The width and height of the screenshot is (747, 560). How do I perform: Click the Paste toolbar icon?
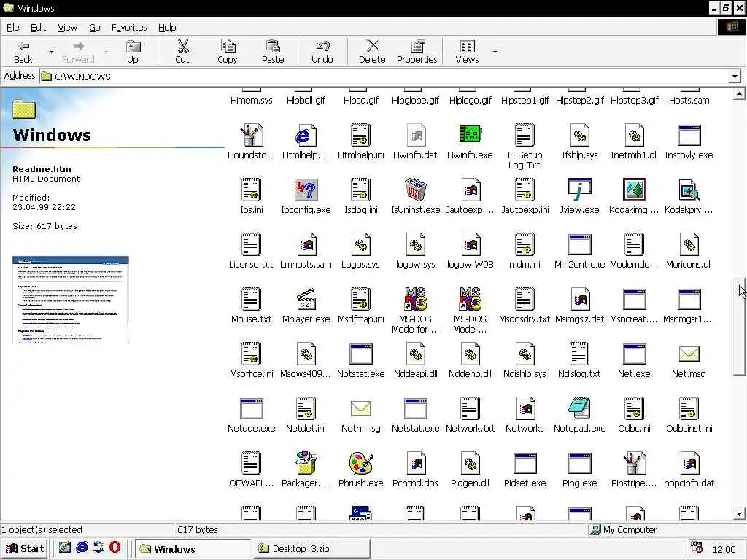pos(273,46)
